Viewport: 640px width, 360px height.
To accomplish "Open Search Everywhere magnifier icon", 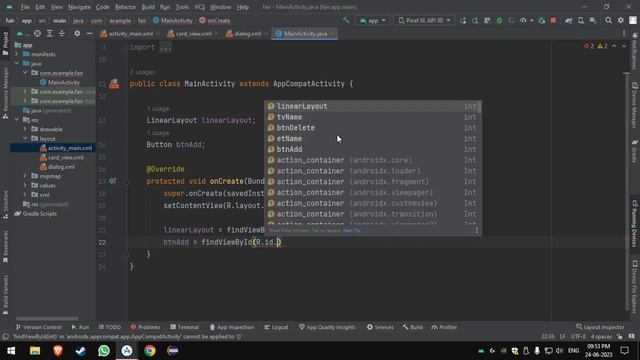I will point(609,20).
